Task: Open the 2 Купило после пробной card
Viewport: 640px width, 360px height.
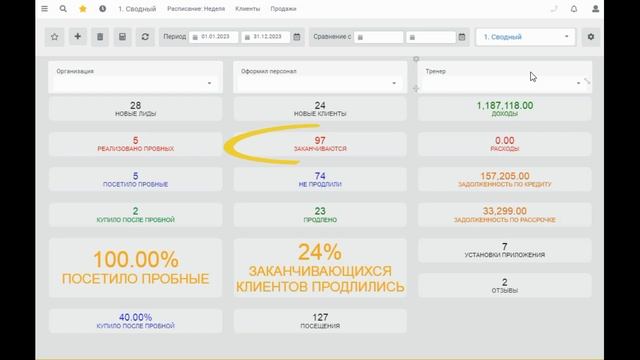Action: click(x=136, y=215)
